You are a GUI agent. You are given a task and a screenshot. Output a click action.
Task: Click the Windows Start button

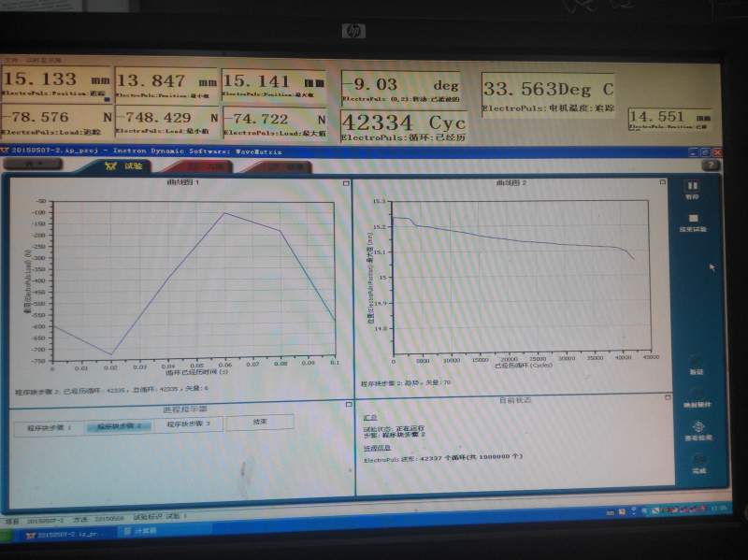coord(7,535)
